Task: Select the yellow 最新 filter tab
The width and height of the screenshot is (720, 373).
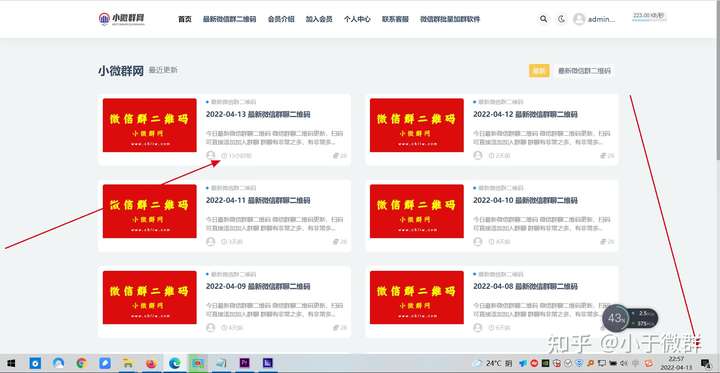Action: (539, 71)
